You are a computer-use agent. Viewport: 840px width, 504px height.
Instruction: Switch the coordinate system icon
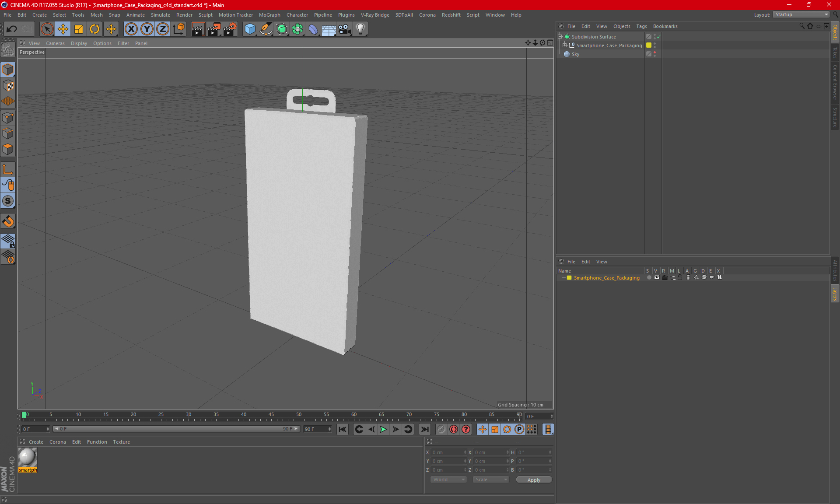178,29
